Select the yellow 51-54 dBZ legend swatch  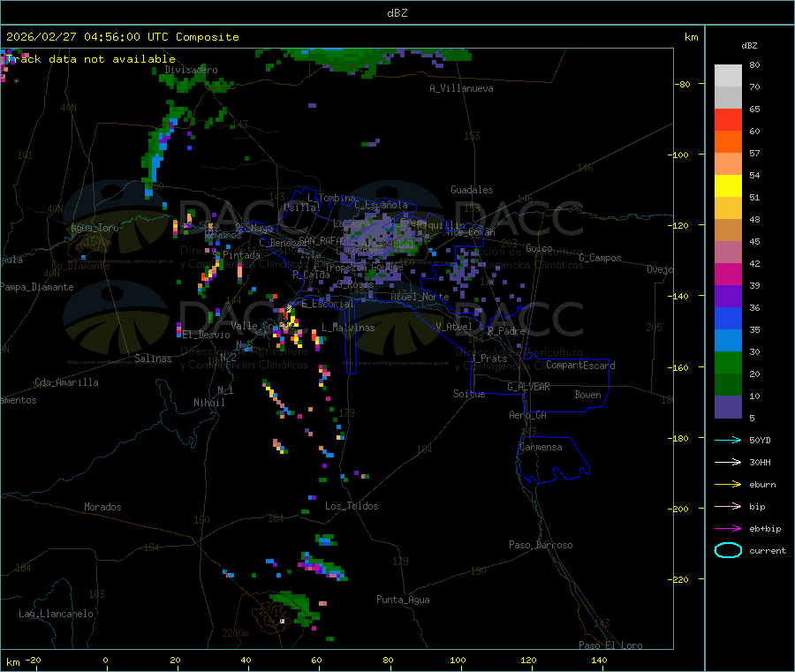[x=728, y=186]
